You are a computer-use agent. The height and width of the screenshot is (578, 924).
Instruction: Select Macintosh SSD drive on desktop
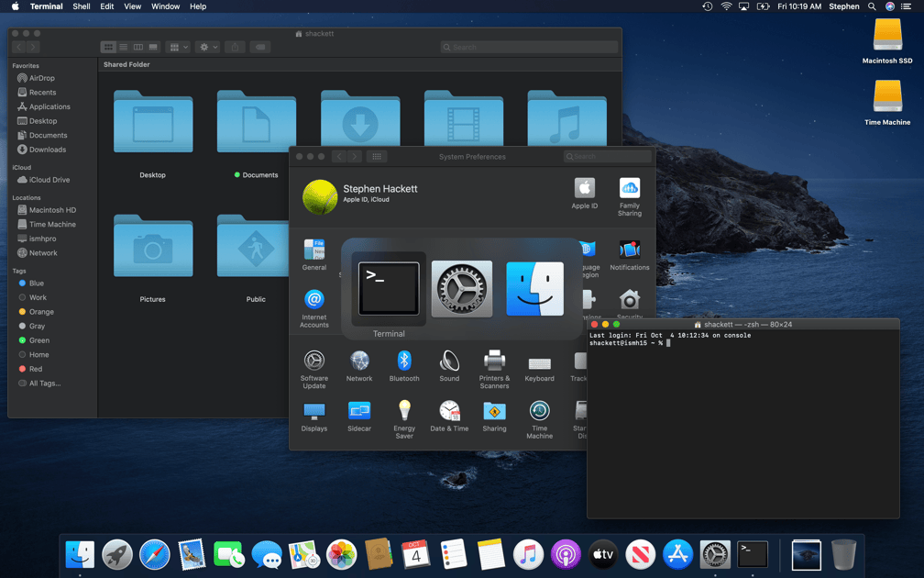pyautogui.click(x=887, y=41)
